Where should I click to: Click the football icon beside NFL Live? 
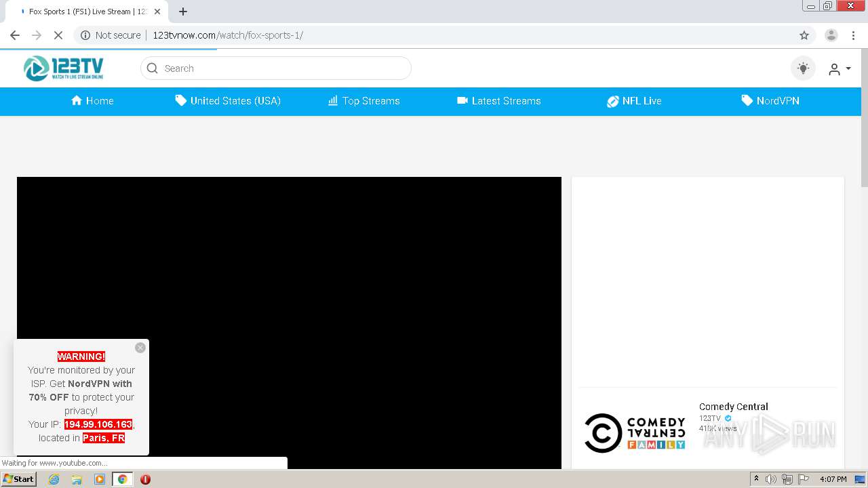click(612, 101)
